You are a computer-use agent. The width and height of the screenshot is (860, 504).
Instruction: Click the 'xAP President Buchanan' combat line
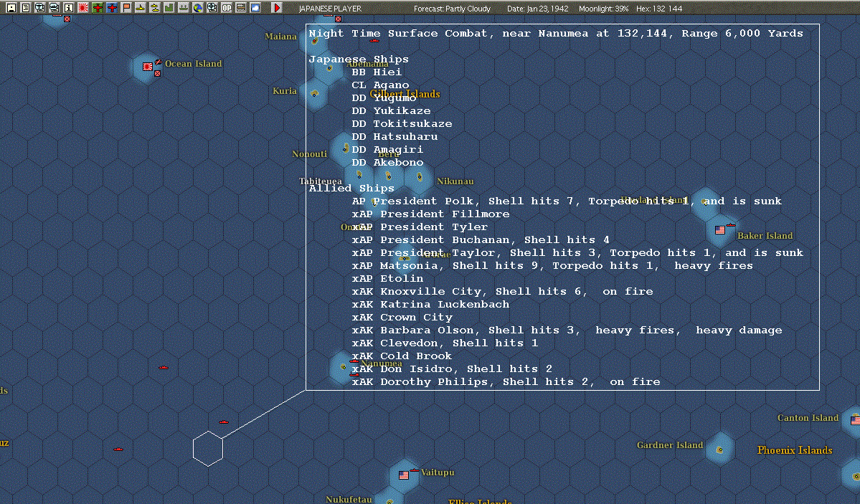click(481, 239)
